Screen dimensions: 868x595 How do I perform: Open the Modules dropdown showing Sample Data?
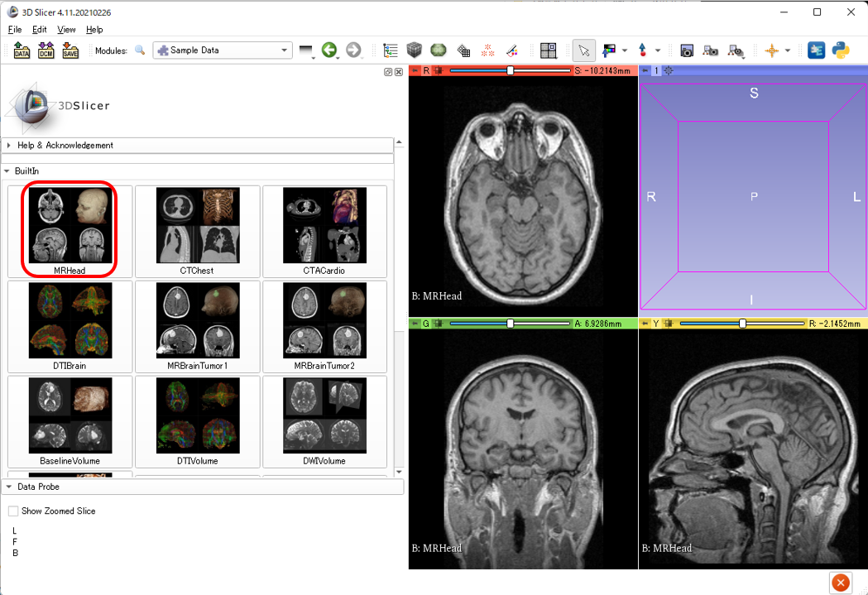pos(222,50)
